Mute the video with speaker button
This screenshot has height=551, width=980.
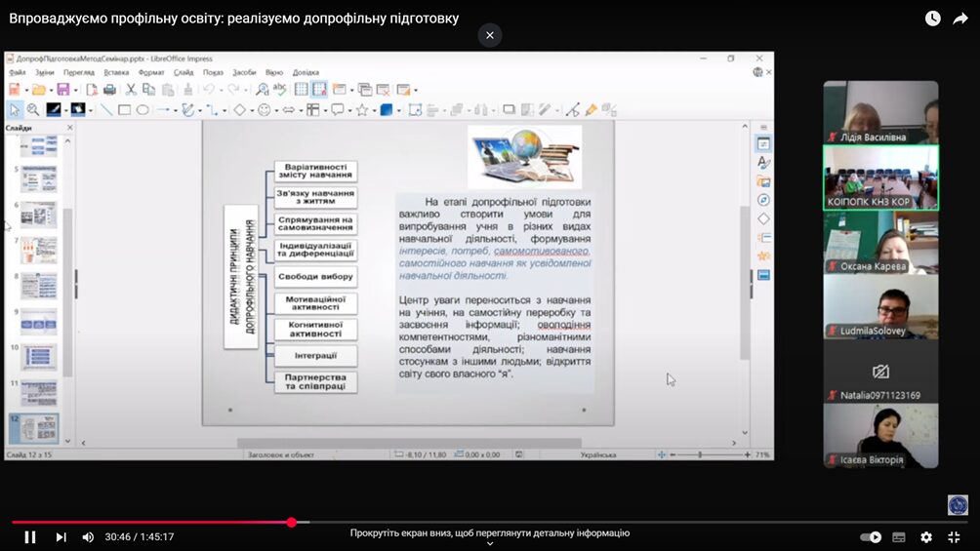pyautogui.click(x=88, y=537)
